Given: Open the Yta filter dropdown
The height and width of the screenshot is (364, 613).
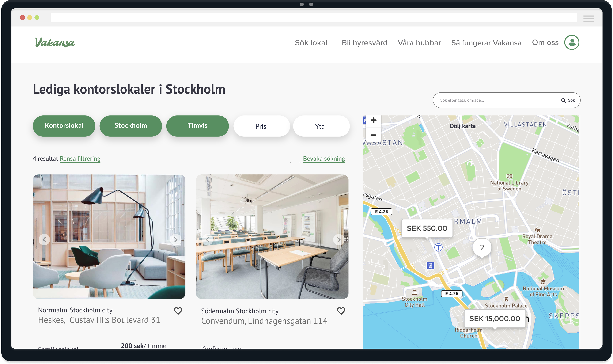Looking at the screenshot, I should click(321, 126).
